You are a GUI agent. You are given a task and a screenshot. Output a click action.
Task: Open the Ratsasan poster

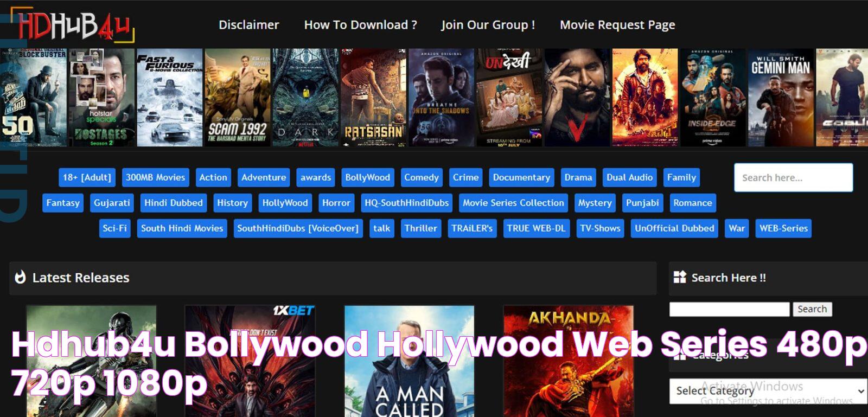(373, 98)
